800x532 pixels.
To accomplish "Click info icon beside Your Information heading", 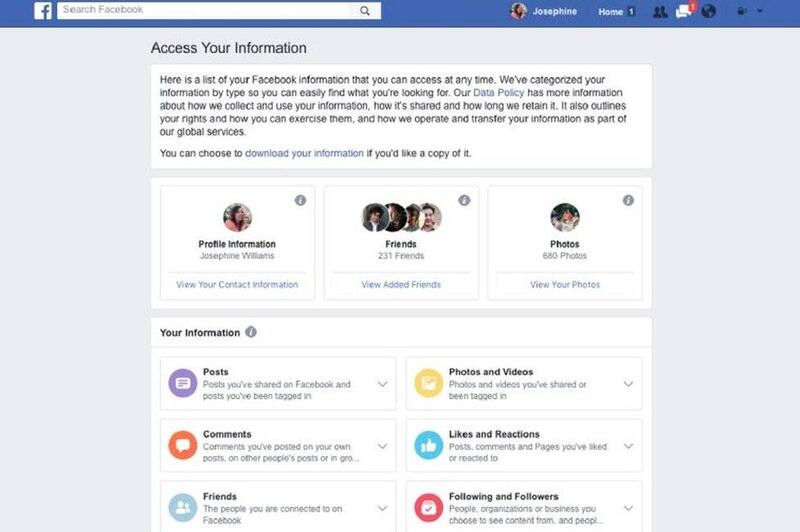I will tap(251, 332).
